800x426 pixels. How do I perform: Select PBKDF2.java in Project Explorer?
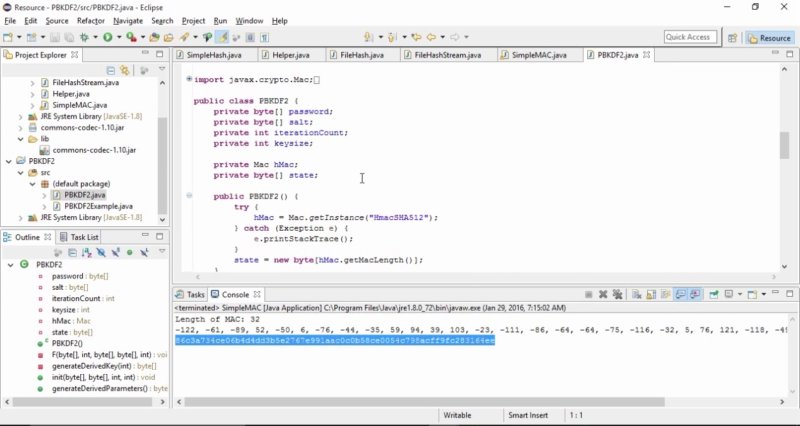pyautogui.click(x=85, y=195)
